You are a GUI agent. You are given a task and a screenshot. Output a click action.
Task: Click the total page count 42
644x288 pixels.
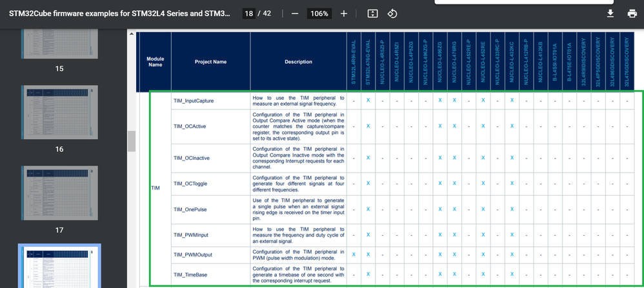(x=267, y=14)
